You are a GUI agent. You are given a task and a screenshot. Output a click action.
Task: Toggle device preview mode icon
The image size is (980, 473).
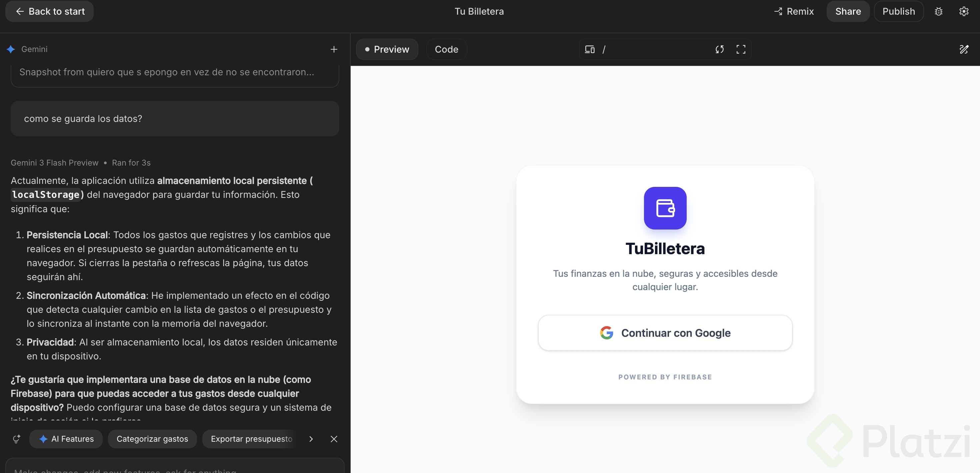coord(590,49)
